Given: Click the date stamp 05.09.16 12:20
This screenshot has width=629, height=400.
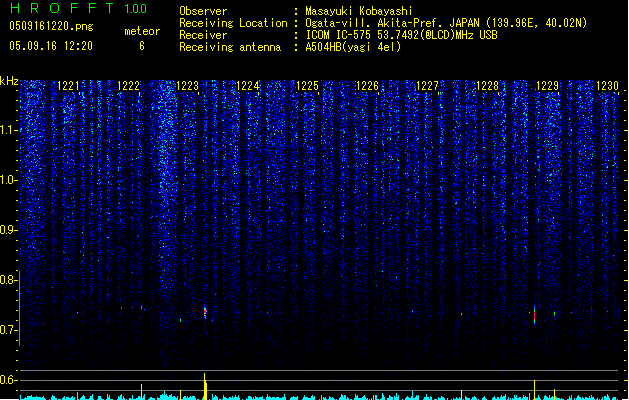Looking at the screenshot, I should click(x=51, y=46).
